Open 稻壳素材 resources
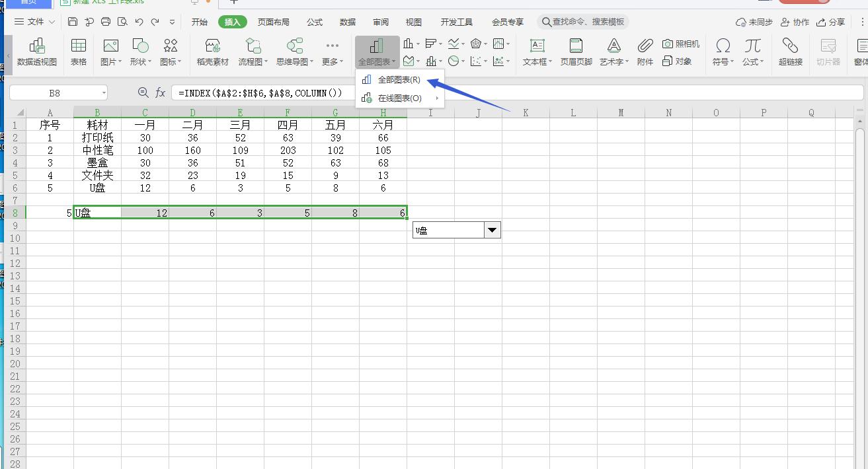 click(x=213, y=52)
